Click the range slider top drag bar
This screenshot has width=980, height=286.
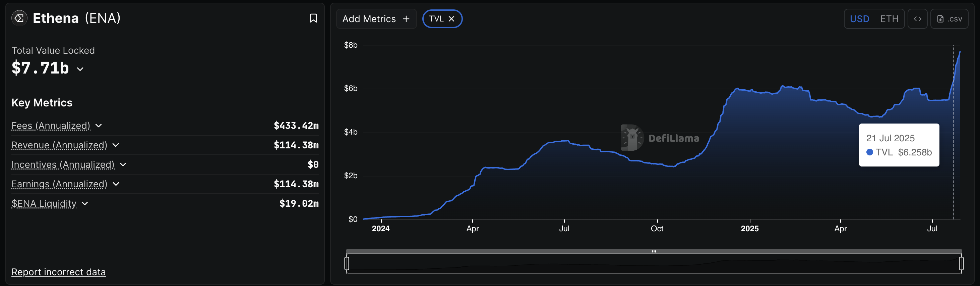point(654,251)
